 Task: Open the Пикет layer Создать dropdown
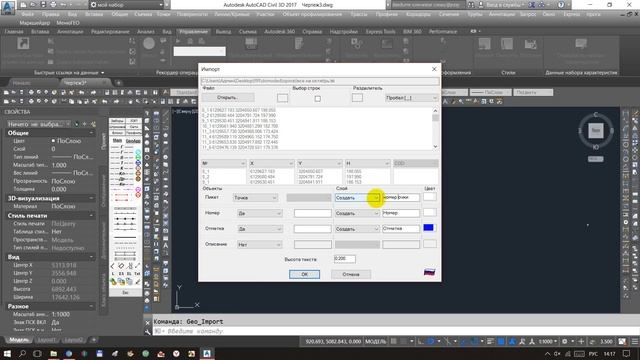[x=357, y=198]
